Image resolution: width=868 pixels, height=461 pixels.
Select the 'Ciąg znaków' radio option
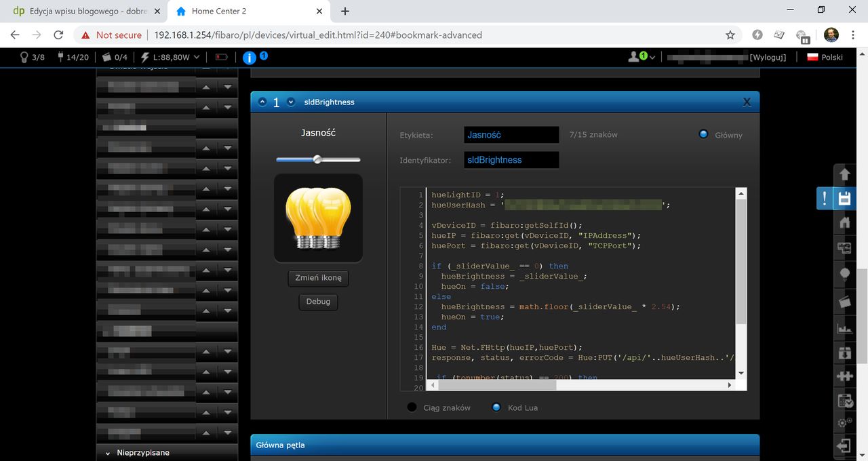tap(412, 407)
